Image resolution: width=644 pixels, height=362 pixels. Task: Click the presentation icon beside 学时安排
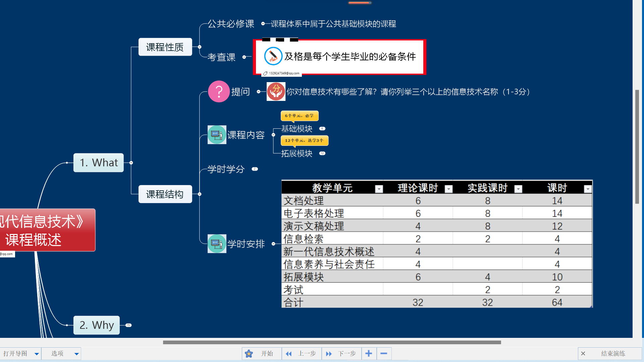[217, 244]
